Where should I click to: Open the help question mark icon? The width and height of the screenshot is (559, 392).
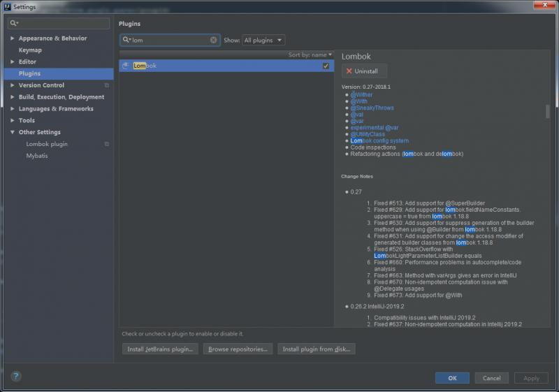tap(16, 376)
